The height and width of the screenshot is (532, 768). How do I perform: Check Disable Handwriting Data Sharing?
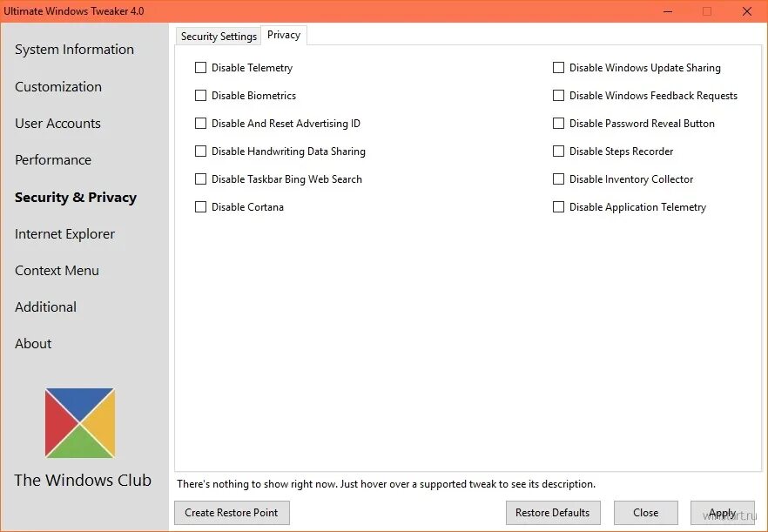pyautogui.click(x=200, y=151)
